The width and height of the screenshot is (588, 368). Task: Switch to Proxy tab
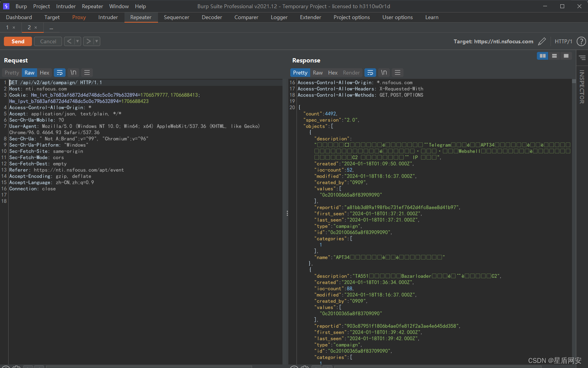point(79,17)
